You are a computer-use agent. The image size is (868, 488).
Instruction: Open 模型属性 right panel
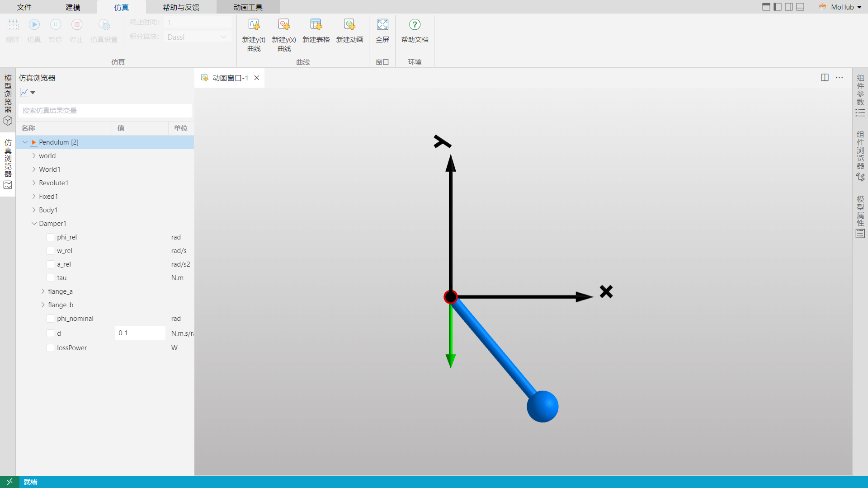point(860,217)
